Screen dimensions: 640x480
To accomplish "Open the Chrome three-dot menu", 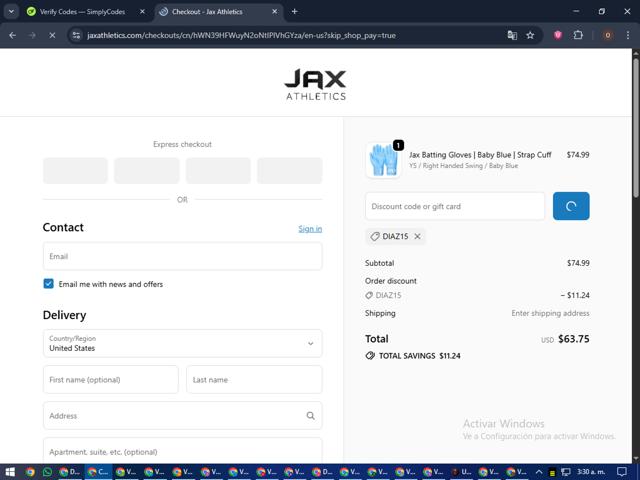I will [628, 36].
